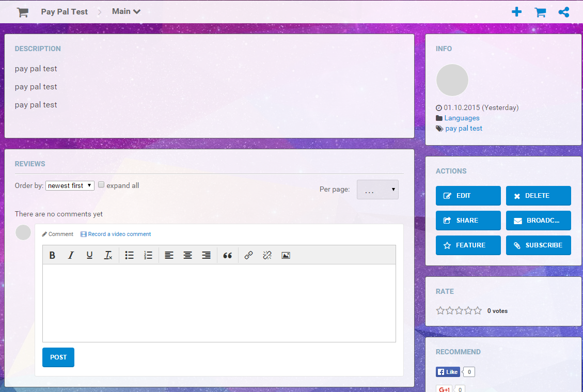The image size is (583, 392).
Task: Click inside the comment text area
Action: [x=219, y=303]
